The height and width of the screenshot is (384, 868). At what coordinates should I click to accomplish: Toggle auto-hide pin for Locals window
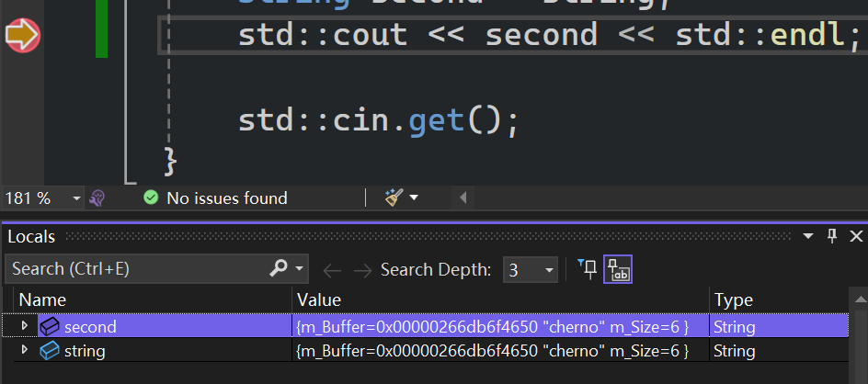click(x=832, y=236)
